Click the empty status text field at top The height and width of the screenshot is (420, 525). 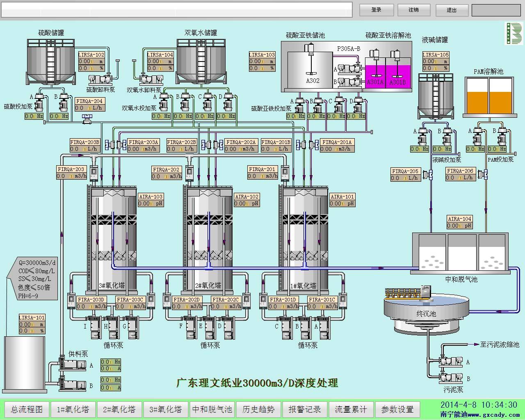click(177, 9)
